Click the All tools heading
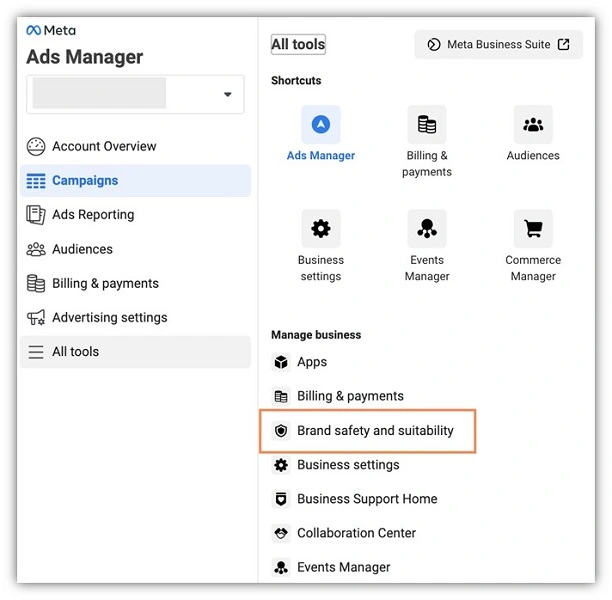The width and height of the screenshot is (612, 600). 298,45
